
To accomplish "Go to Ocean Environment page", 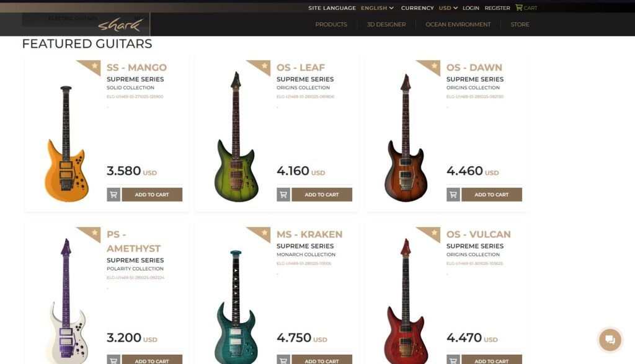I will (458, 24).
